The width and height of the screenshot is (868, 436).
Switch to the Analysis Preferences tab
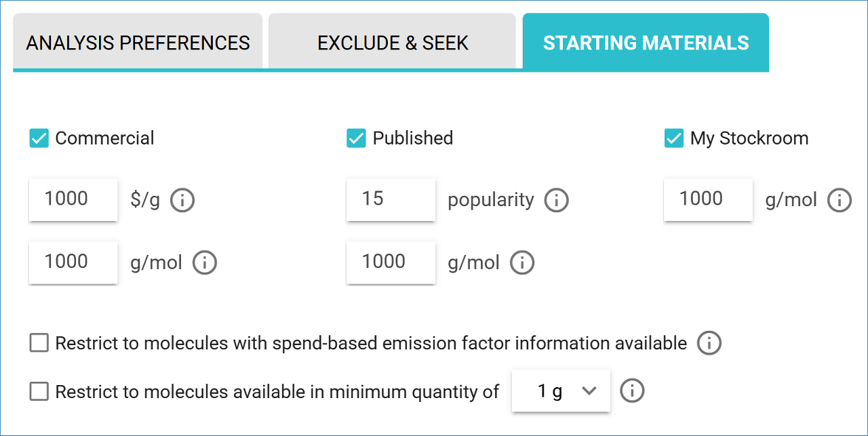[138, 43]
